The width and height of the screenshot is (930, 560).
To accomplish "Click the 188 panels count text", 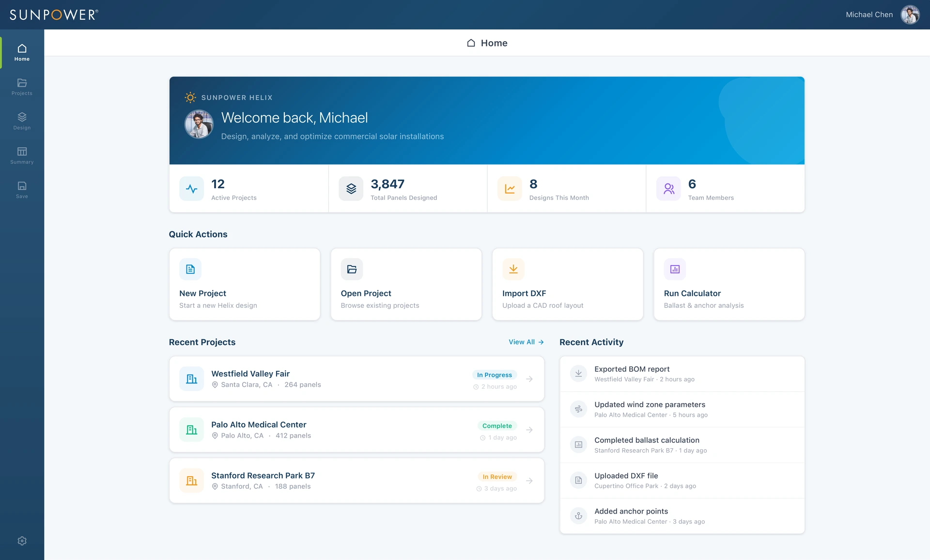I will pos(293,486).
